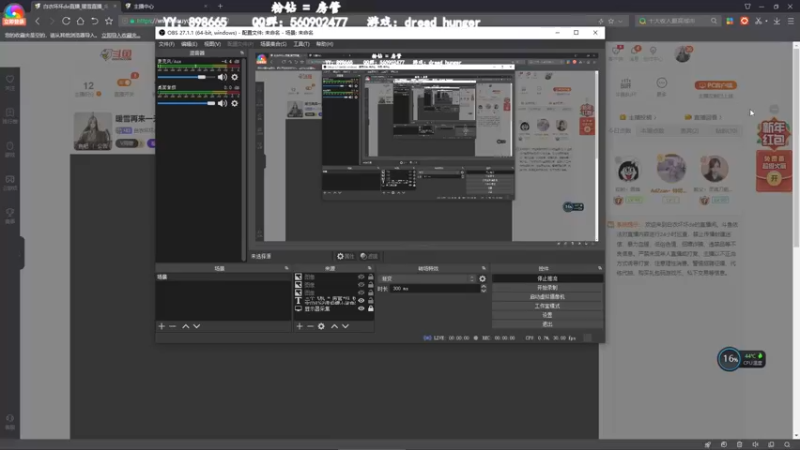Viewport: 800px width, 450px height.
Task: Move source up in the sources list
Action: (334, 326)
